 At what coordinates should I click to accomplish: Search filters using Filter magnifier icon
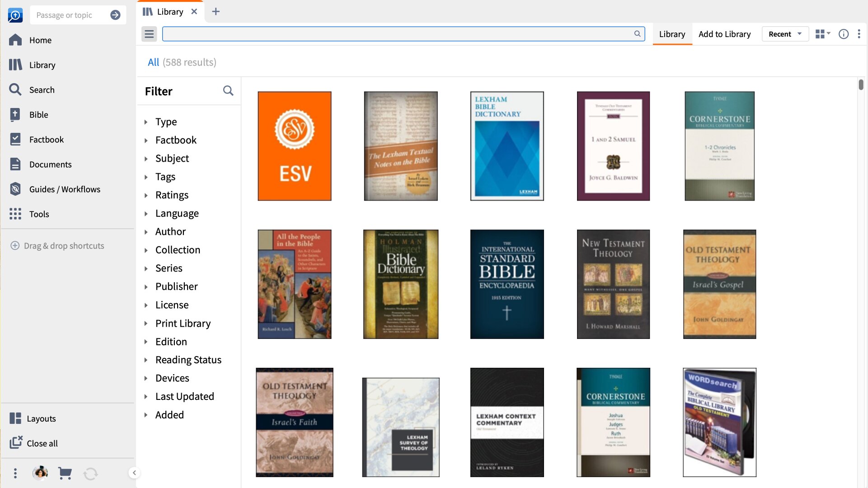(x=228, y=91)
